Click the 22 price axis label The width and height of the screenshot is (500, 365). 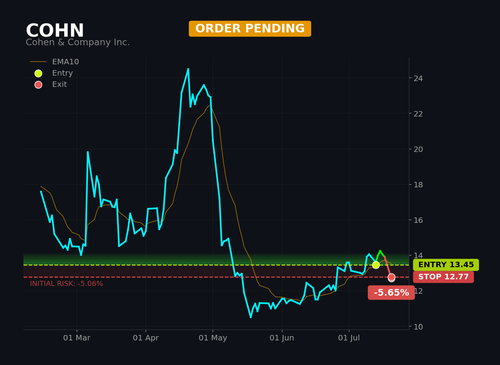[x=418, y=114]
